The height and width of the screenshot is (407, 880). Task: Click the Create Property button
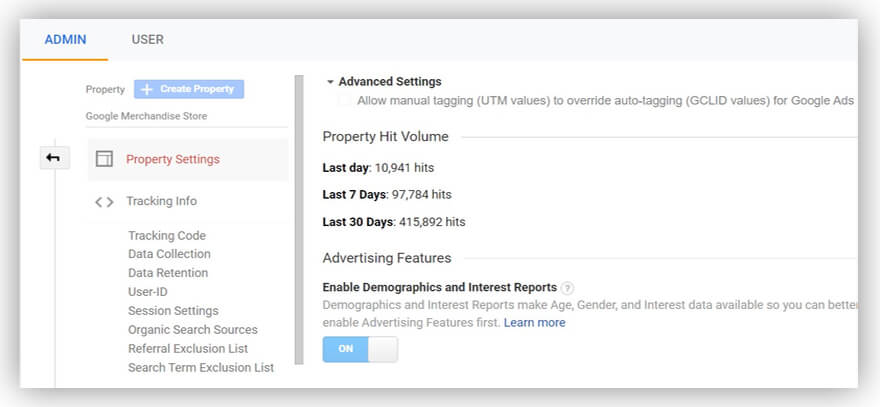[189, 89]
